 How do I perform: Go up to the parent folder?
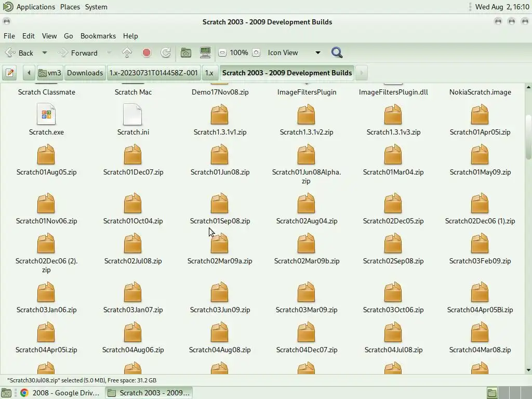coord(127,52)
